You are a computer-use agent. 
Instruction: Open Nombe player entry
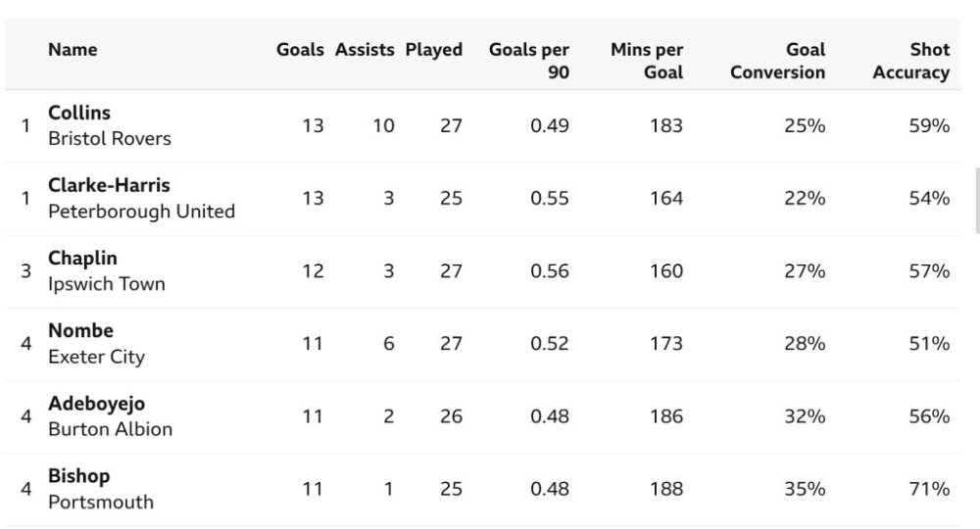80,330
